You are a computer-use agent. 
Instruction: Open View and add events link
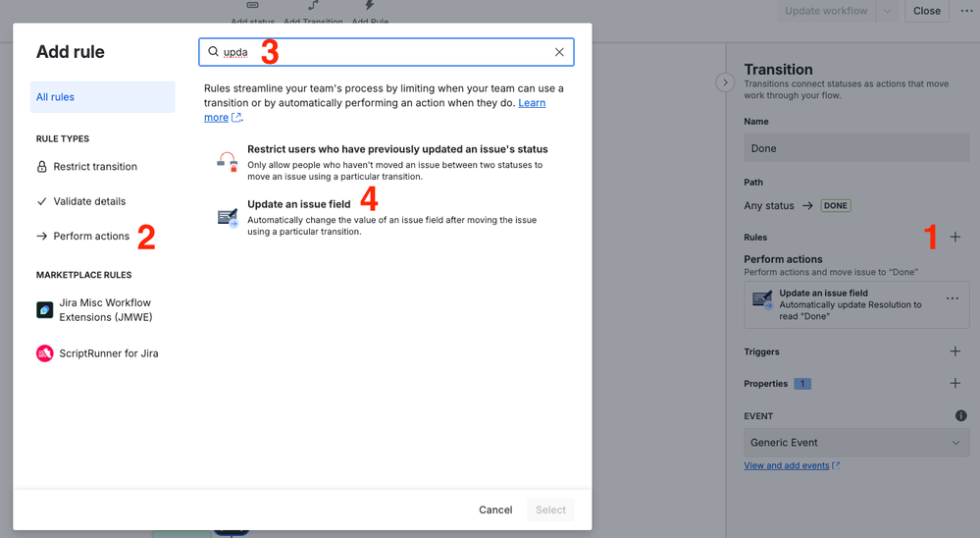(x=786, y=465)
